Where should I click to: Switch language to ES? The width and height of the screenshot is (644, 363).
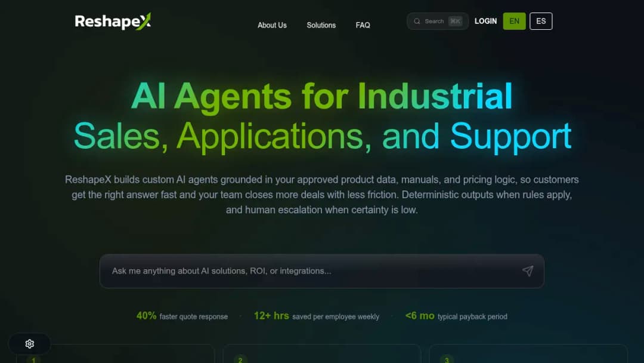click(541, 21)
